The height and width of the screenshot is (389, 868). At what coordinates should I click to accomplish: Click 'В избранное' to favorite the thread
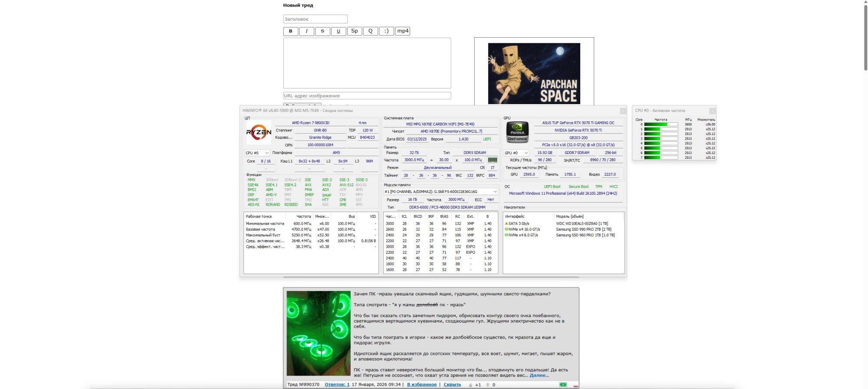[421, 385]
